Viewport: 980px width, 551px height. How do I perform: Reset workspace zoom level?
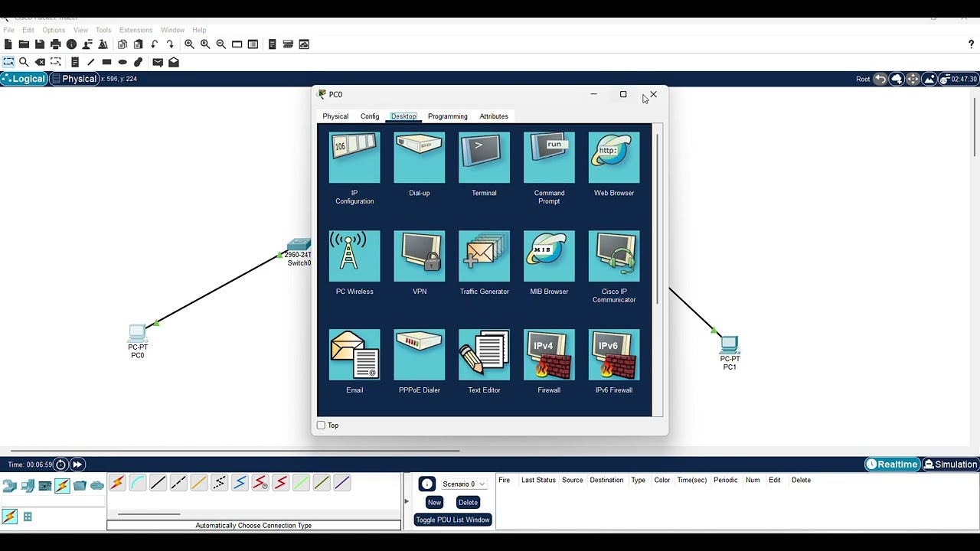(x=205, y=44)
